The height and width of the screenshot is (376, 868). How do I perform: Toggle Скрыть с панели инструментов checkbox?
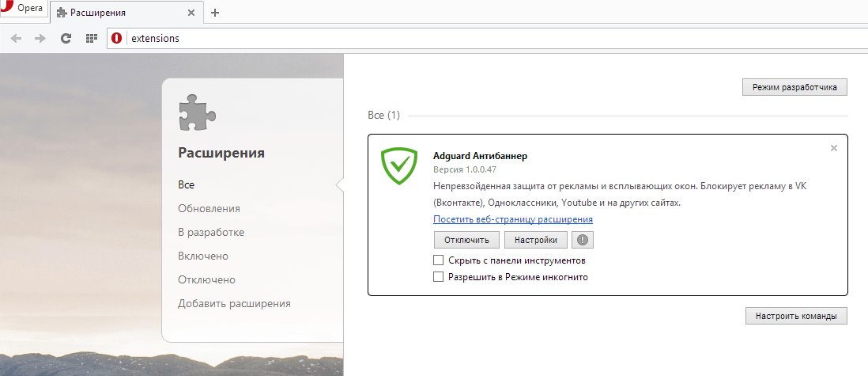[x=439, y=260]
